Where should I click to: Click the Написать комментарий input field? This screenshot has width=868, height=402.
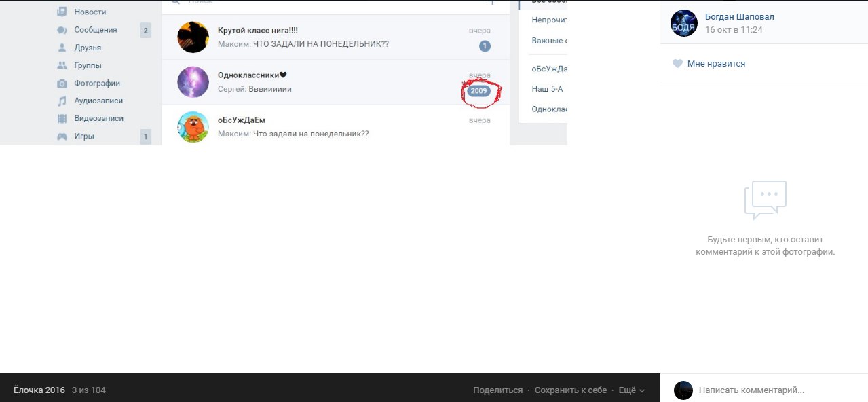point(779,390)
